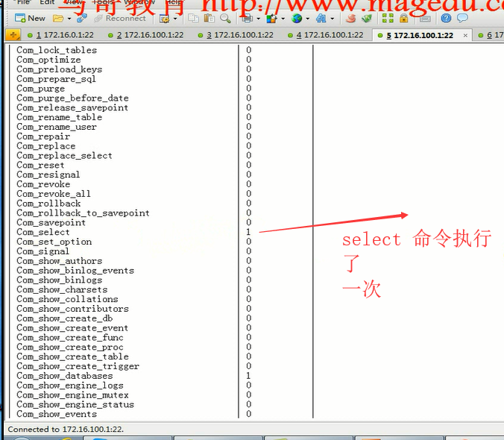Image resolution: width=504 pixels, height=440 pixels.
Task: Switch to tab 1 172.16.0.1:22
Action: pos(60,35)
